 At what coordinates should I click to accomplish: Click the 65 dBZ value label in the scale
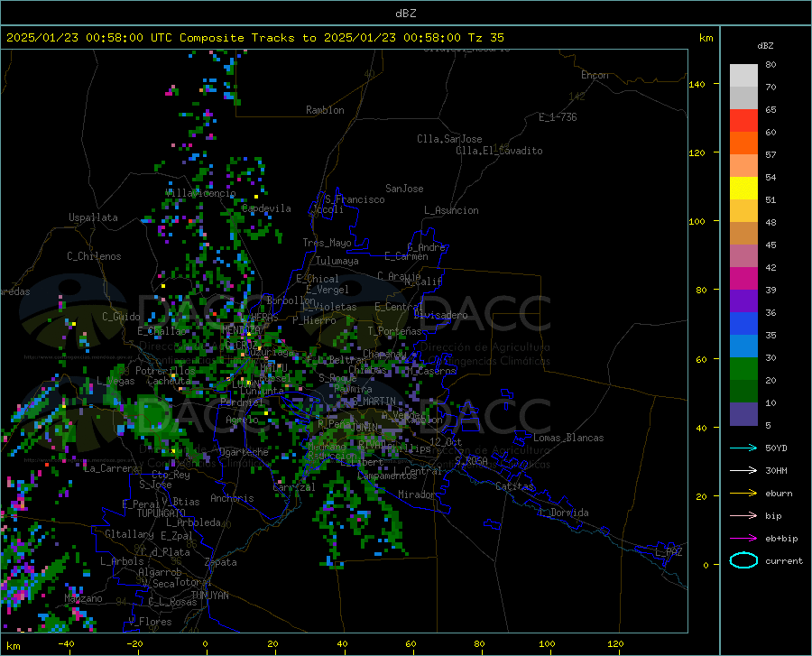coord(770,110)
